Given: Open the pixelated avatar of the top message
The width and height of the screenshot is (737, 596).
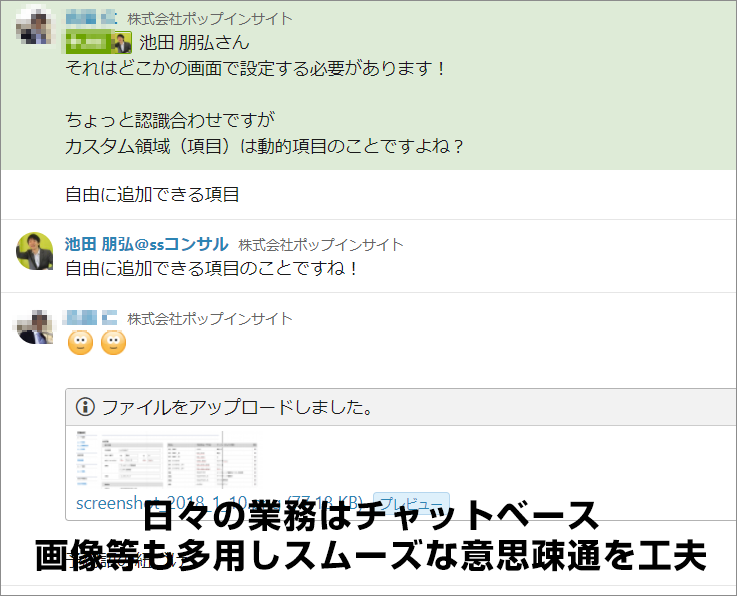Looking at the screenshot, I should tap(35, 27).
